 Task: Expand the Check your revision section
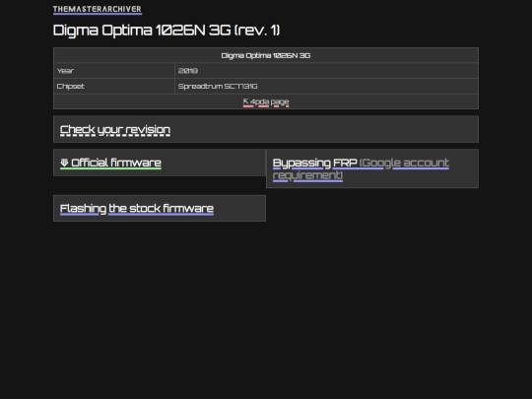[115, 130]
